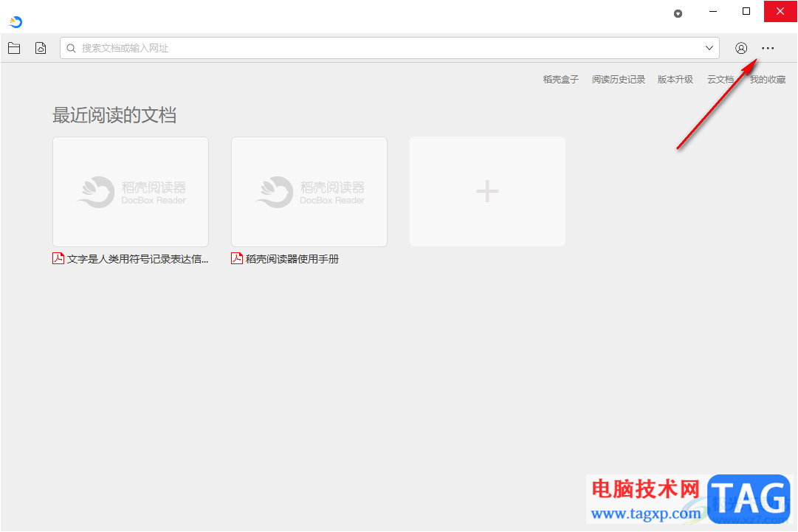The height and width of the screenshot is (532, 798).
Task: Click PDF icon of 文字是人类用符号 document
Action: coord(58,258)
